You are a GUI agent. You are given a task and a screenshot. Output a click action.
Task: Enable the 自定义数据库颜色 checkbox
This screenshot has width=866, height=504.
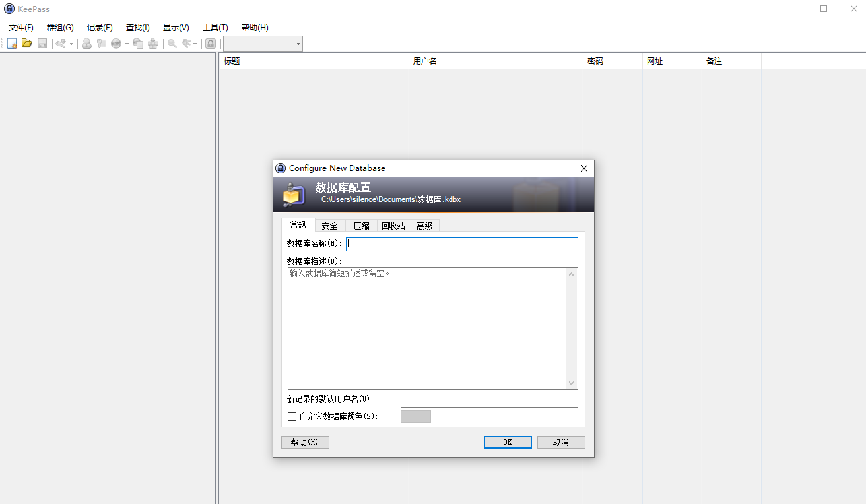pyautogui.click(x=292, y=417)
